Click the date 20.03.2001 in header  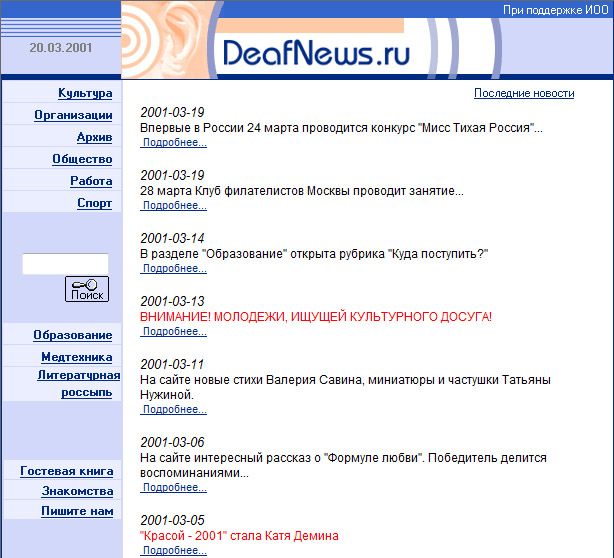[61, 48]
